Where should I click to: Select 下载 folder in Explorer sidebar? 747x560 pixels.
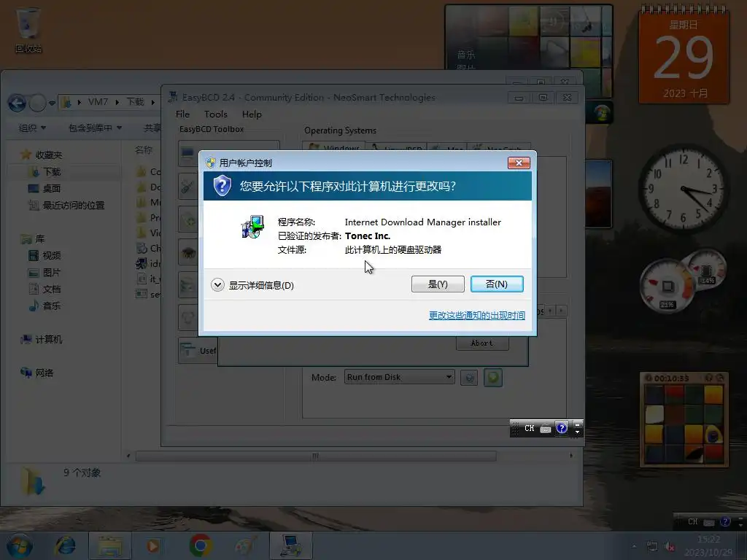tap(44, 172)
